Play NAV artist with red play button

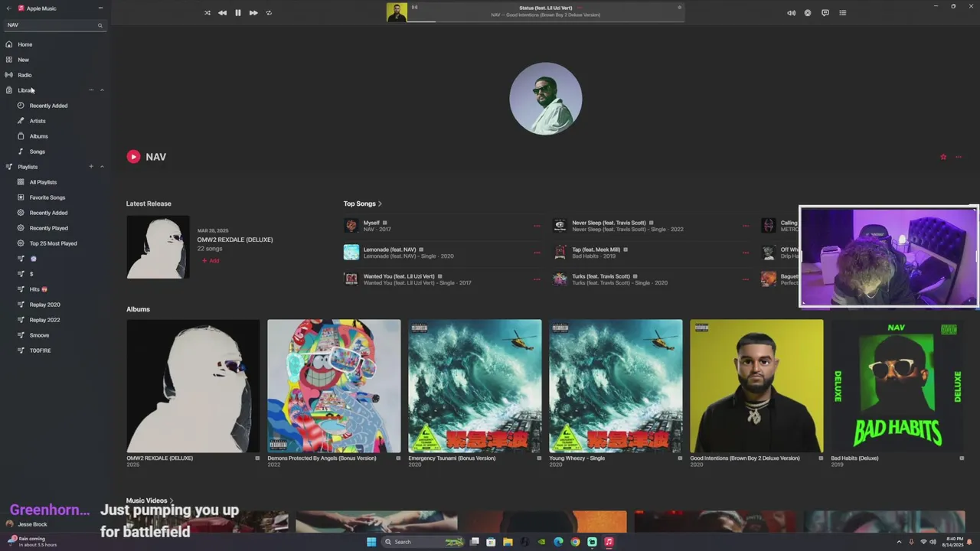point(133,157)
